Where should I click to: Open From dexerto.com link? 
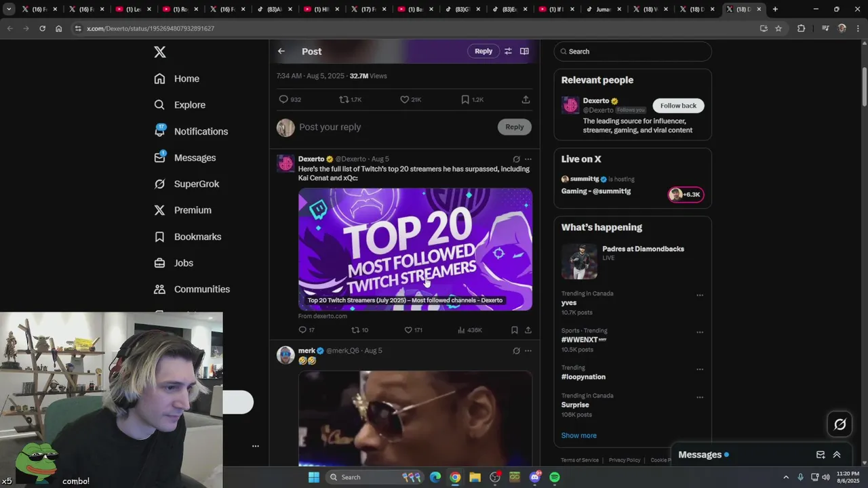(323, 316)
